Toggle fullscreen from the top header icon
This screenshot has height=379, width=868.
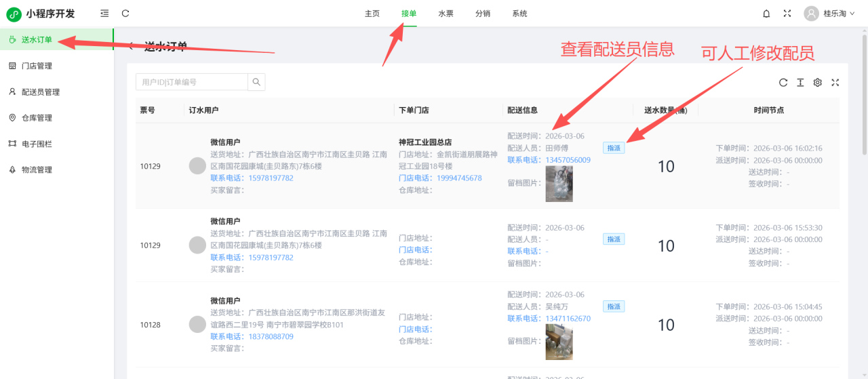tap(787, 14)
